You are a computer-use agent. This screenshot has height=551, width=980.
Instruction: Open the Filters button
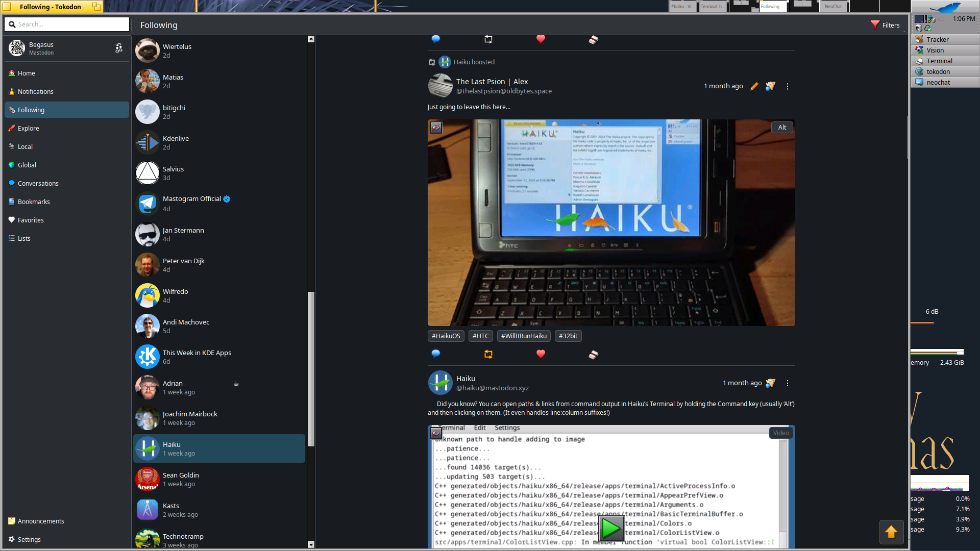point(886,25)
